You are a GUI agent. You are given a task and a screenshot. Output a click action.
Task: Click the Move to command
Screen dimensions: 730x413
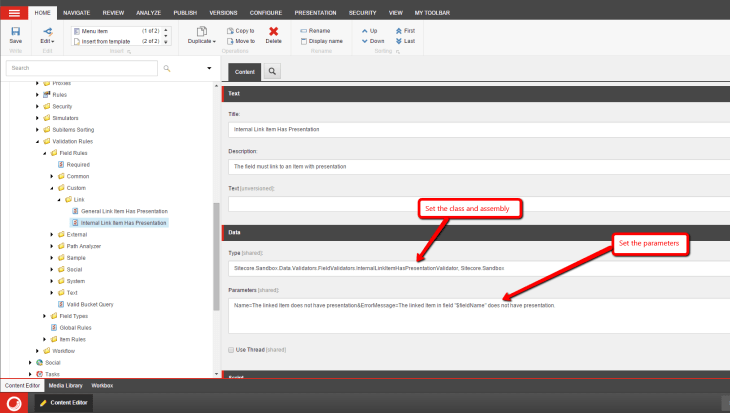[x=241, y=41]
